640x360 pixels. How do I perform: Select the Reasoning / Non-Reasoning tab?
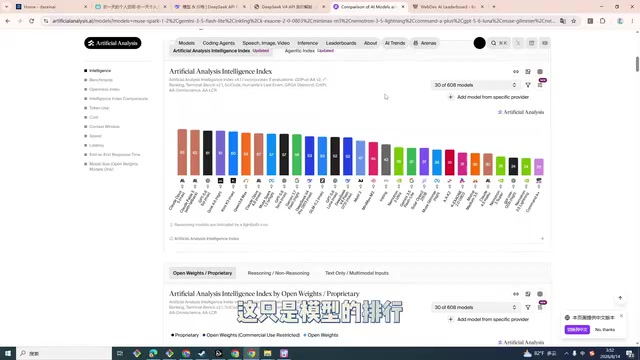click(x=278, y=273)
